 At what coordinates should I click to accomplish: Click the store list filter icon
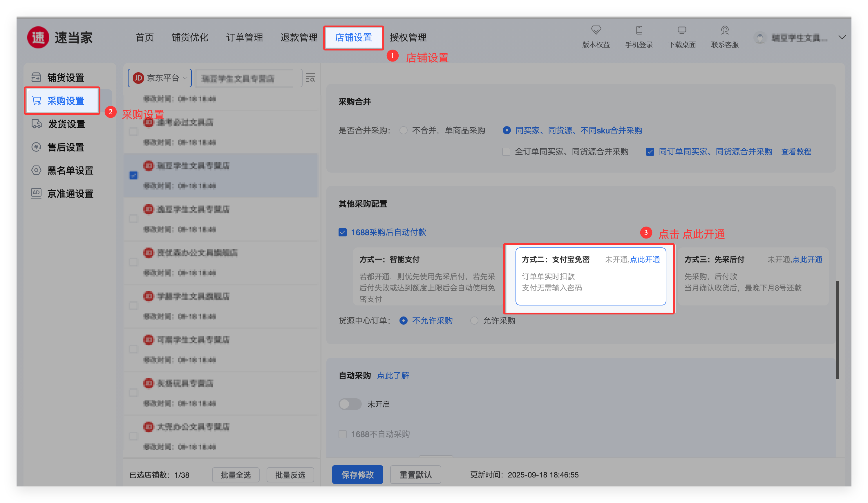point(310,78)
